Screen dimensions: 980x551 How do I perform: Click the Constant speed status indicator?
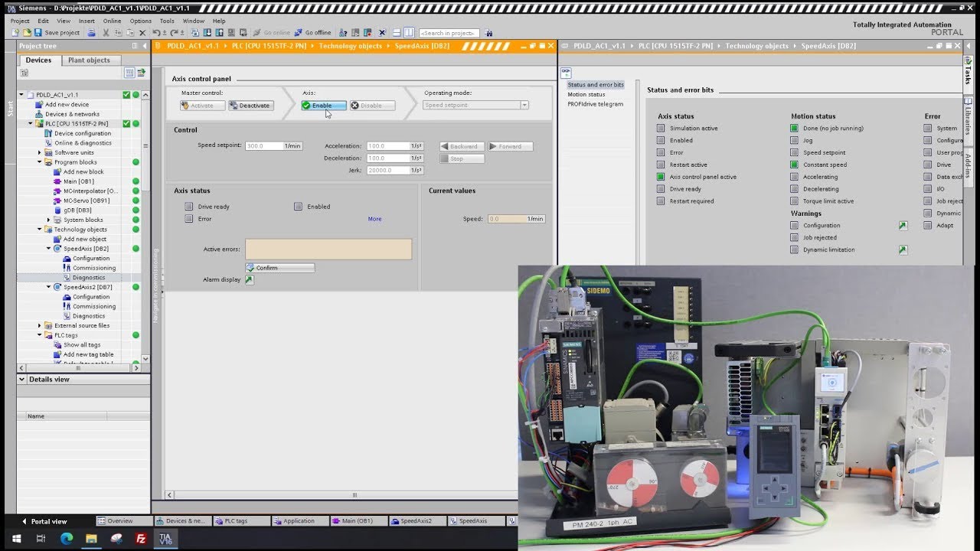[x=794, y=165]
